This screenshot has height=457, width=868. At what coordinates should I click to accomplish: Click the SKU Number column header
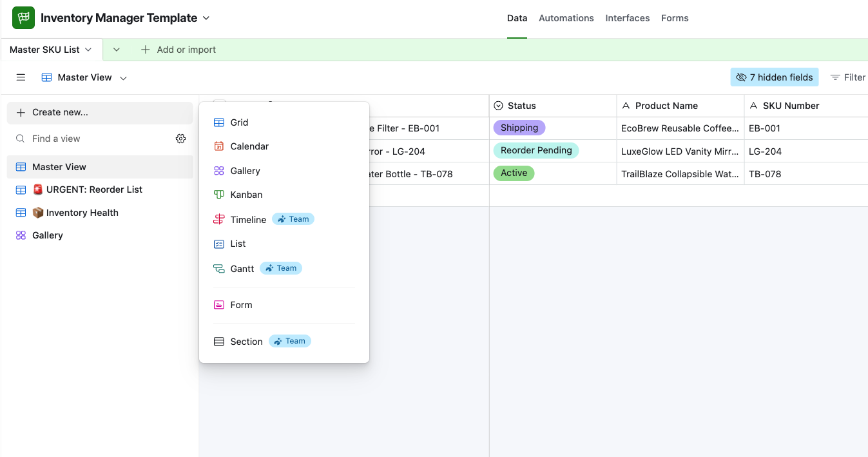click(806, 106)
